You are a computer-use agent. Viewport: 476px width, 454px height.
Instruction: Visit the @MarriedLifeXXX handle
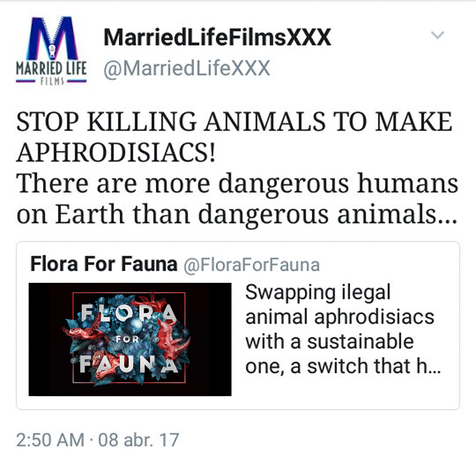pyautogui.click(x=187, y=68)
